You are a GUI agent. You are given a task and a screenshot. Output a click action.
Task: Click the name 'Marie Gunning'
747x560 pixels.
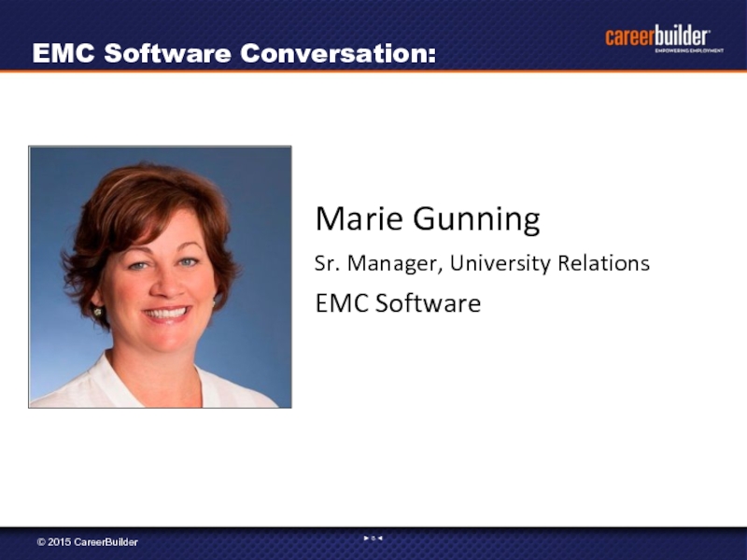point(428,219)
